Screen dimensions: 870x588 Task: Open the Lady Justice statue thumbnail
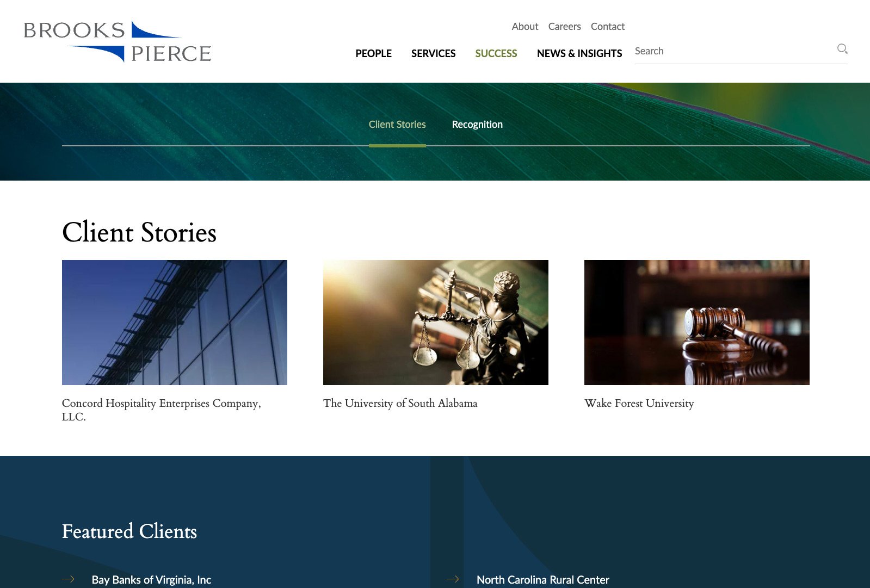436,323
